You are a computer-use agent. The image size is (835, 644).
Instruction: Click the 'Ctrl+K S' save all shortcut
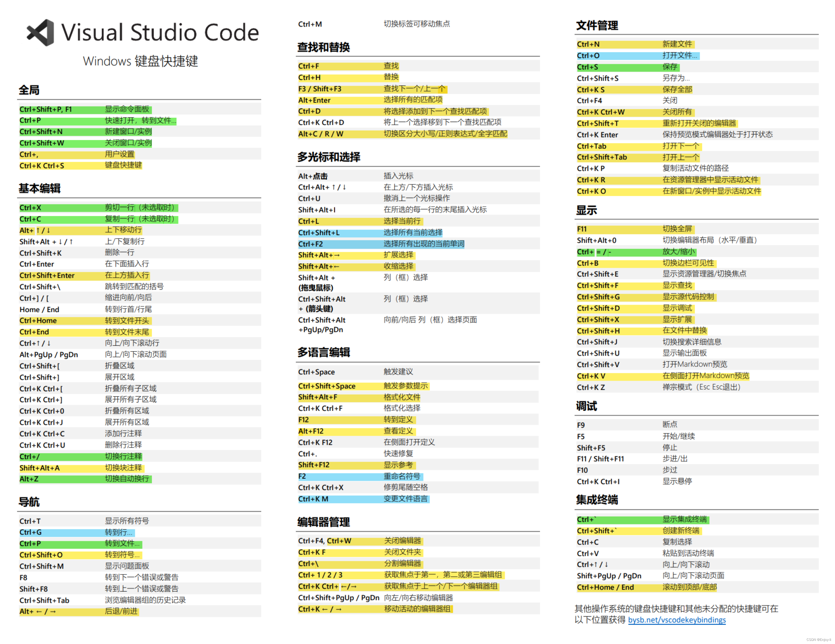point(591,90)
